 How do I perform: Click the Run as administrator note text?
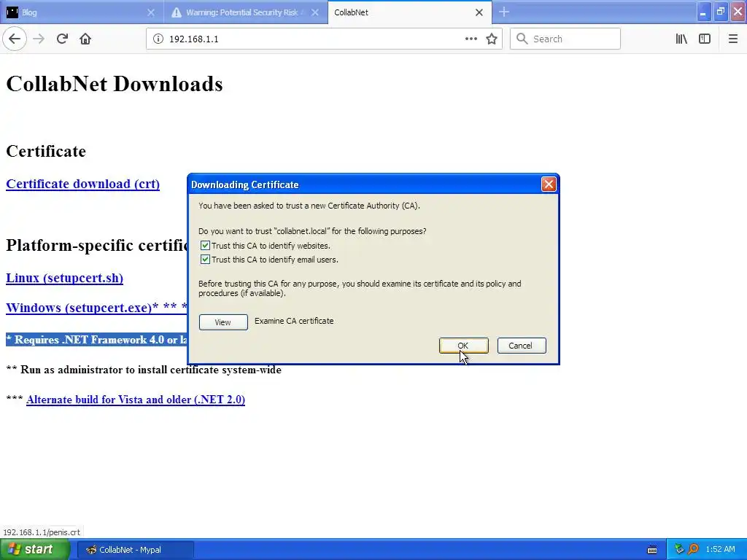(144, 370)
